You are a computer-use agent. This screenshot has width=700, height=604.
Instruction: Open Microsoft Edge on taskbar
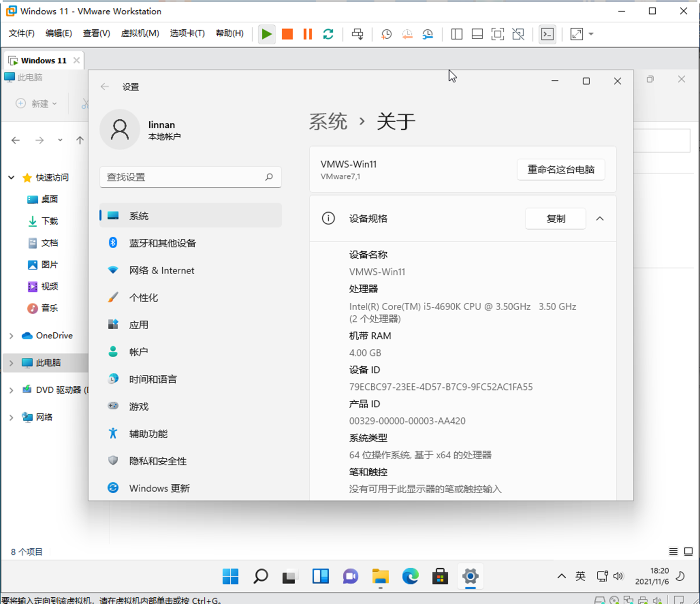tap(410, 576)
